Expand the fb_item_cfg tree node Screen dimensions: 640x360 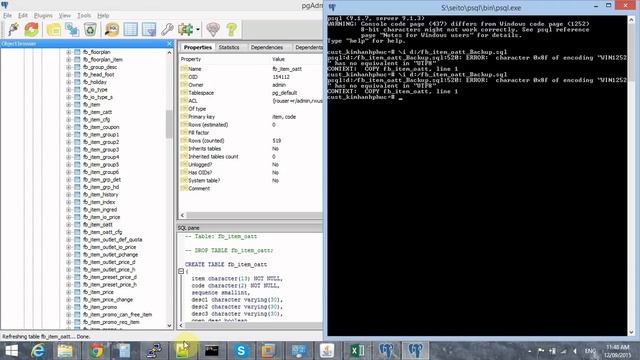[69, 120]
